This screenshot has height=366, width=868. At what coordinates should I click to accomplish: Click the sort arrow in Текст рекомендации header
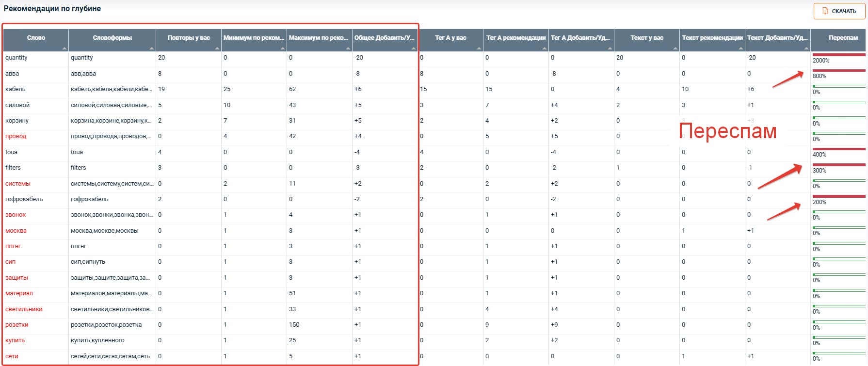coord(741,48)
